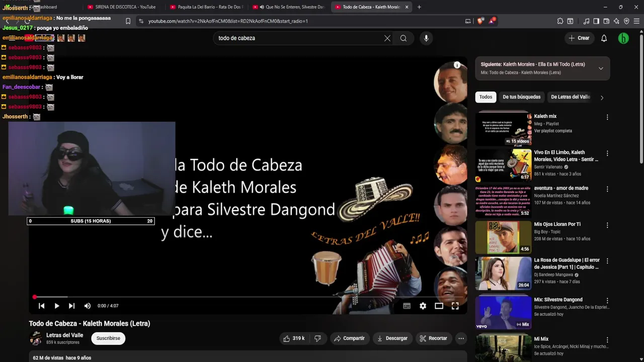Select the De tus búsquedas chip
The height and width of the screenshot is (362, 644).
coord(521,97)
